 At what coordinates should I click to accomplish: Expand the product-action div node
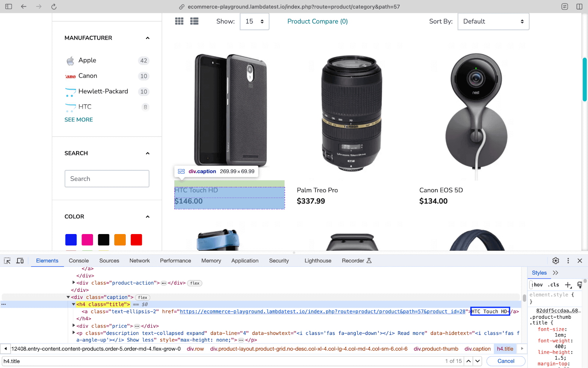coord(73,283)
